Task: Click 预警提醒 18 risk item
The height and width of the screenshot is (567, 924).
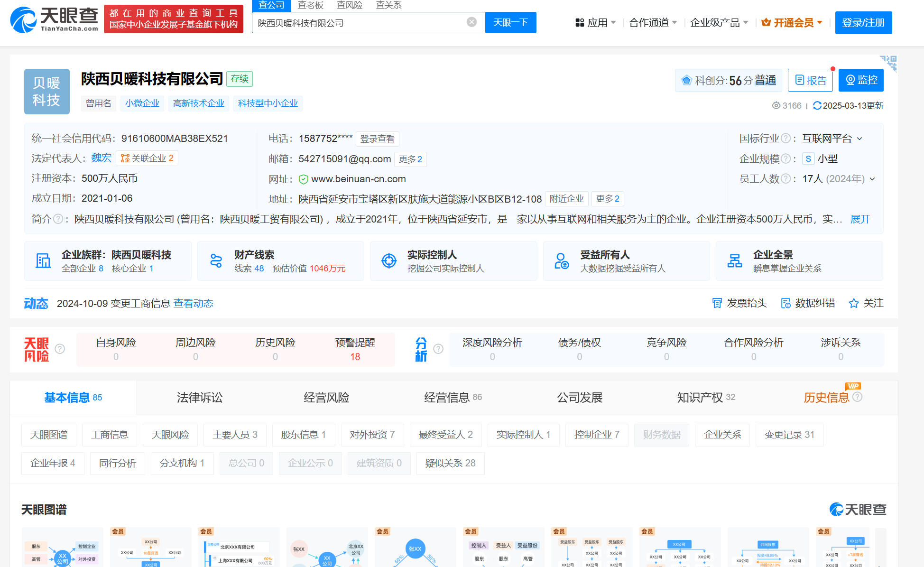Action: pyautogui.click(x=355, y=349)
